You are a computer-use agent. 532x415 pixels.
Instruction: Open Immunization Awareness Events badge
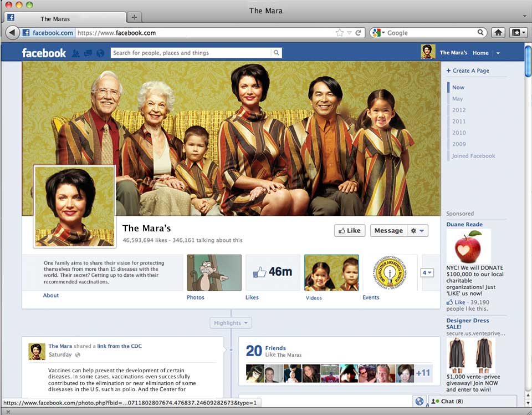click(390, 272)
